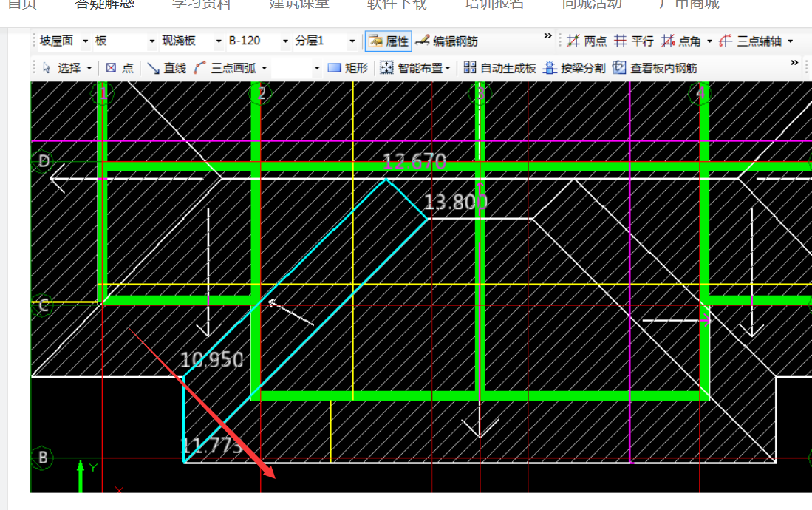The image size is (812, 510).
Task: Open the 坡屋面 floor dropdown
Action: (85, 41)
